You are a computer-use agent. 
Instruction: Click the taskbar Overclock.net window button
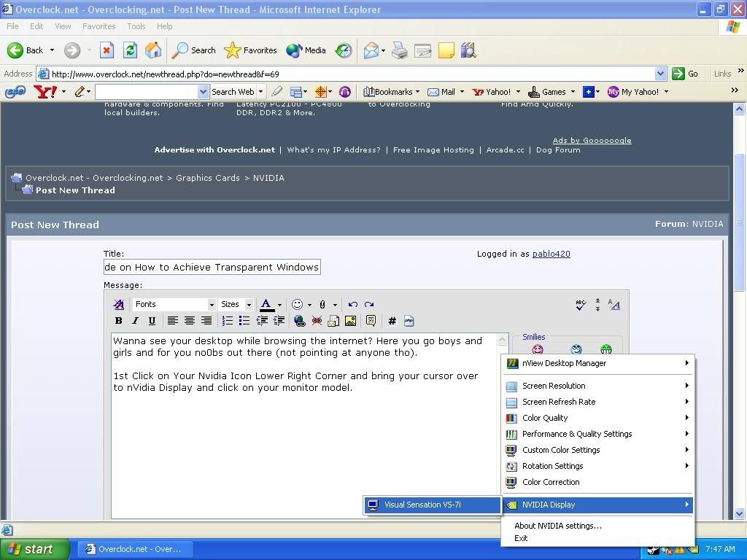134,549
